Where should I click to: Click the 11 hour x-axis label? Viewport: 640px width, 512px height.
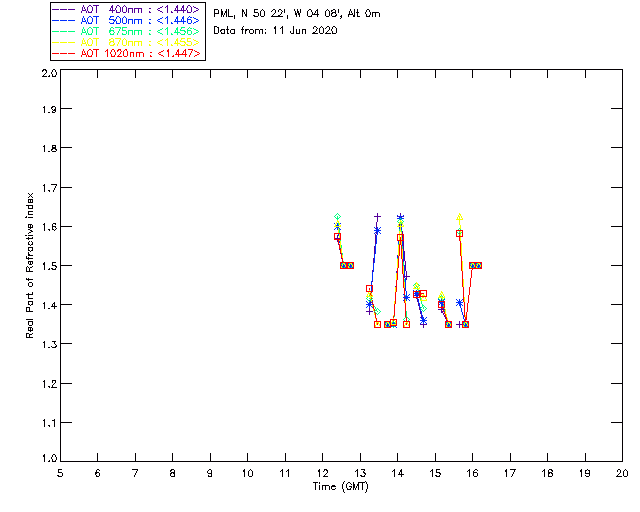285,473
